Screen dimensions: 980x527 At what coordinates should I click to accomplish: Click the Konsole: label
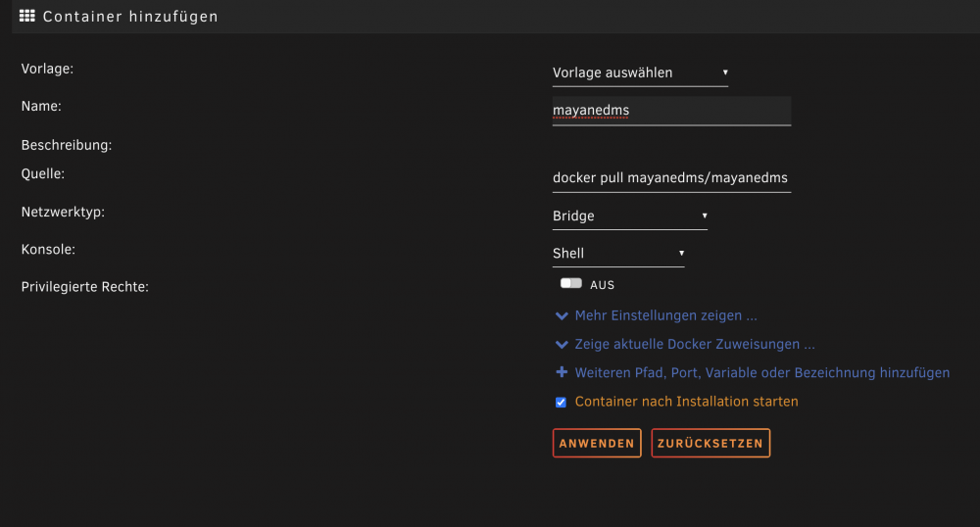[x=48, y=249]
